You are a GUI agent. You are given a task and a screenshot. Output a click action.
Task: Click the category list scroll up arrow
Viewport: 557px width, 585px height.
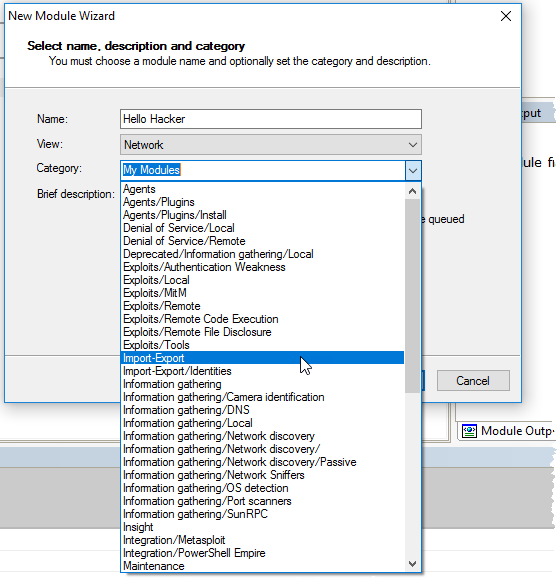coord(412,191)
